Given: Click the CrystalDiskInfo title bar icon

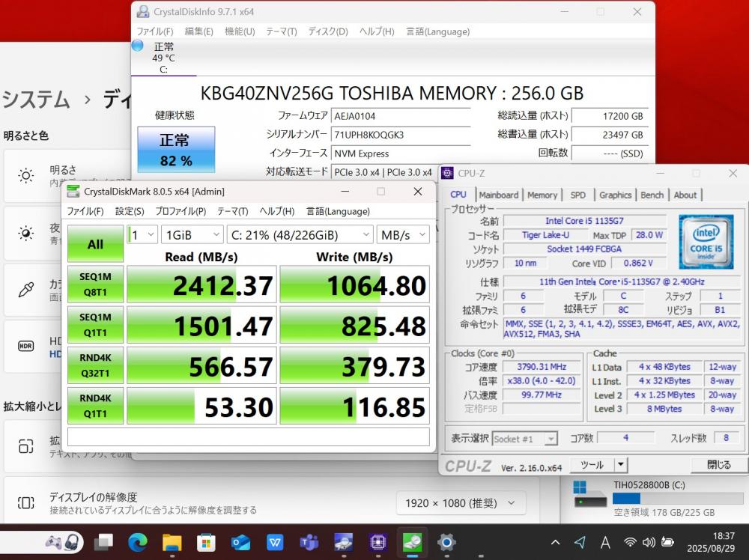Looking at the screenshot, I should (x=143, y=12).
